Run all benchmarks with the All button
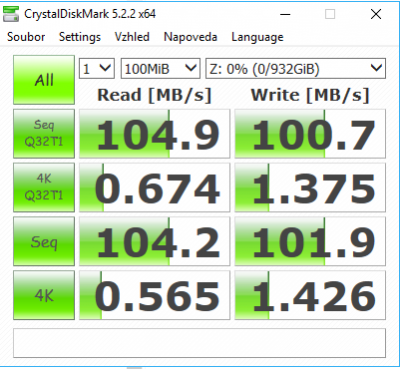This screenshot has height=369, width=400. click(44, 80)
